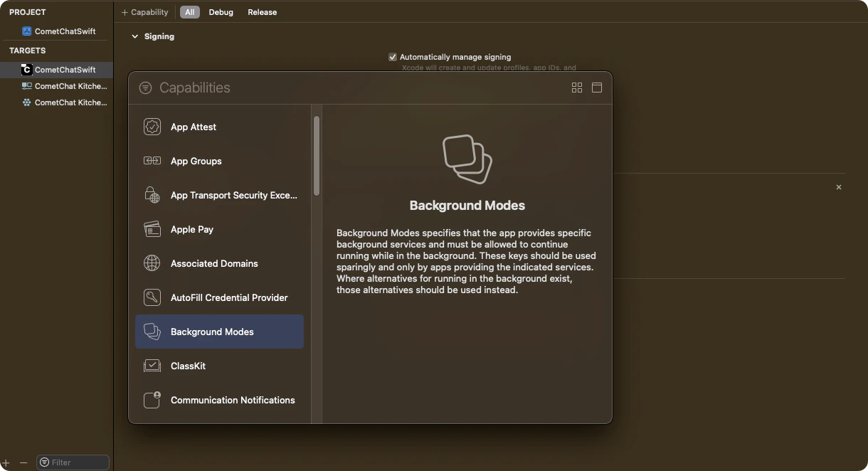Click the App Transport Security lock icon
Image resolution: width=868 pixels, height=471 pixels.
coord(152,195)
